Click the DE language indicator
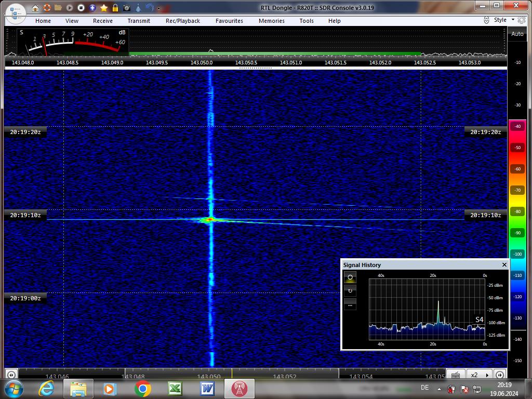532x399 pixels. tap(424, 388)
